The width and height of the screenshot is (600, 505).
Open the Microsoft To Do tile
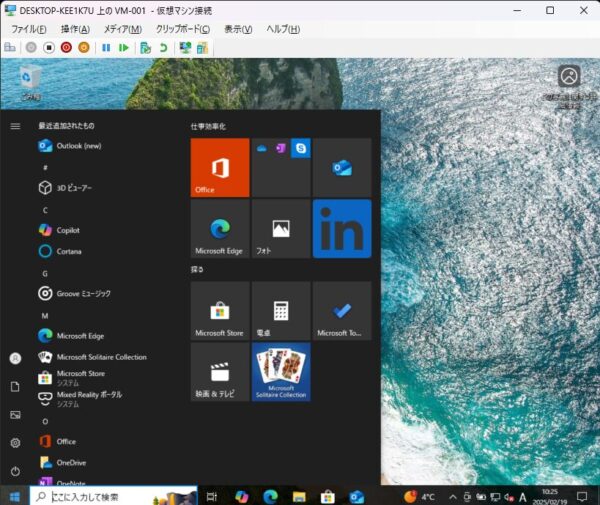pyautogui.click(x=342, y=311)
